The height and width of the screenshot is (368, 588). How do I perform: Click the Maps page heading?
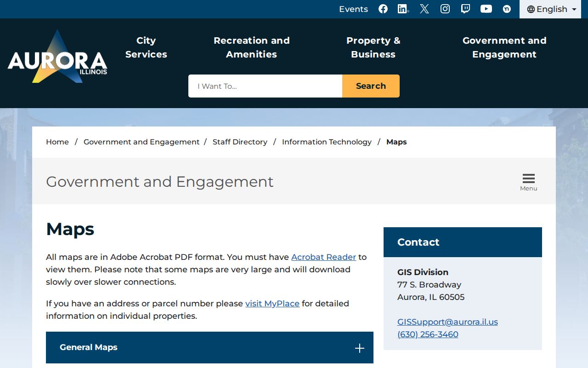70,229
